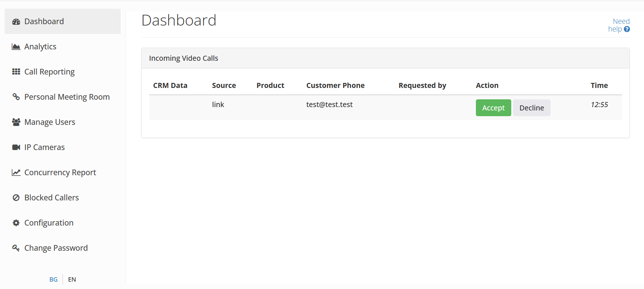The height and width of the screenshot is (289, 644).
Task: Click the Concurrency Report line chart icon
Action: point(16,173)
